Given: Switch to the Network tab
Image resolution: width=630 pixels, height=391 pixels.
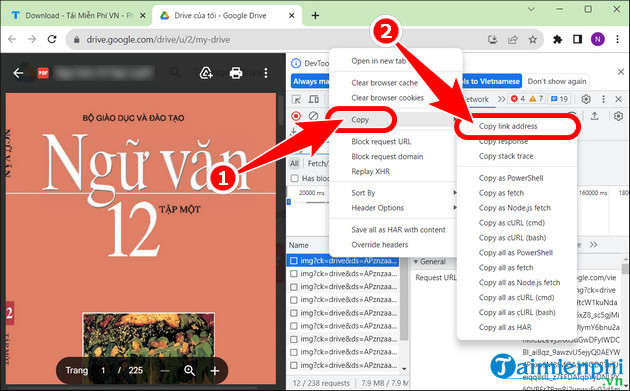Looking at the screenshot, I should pyautogui.click(x=476, y=99).
